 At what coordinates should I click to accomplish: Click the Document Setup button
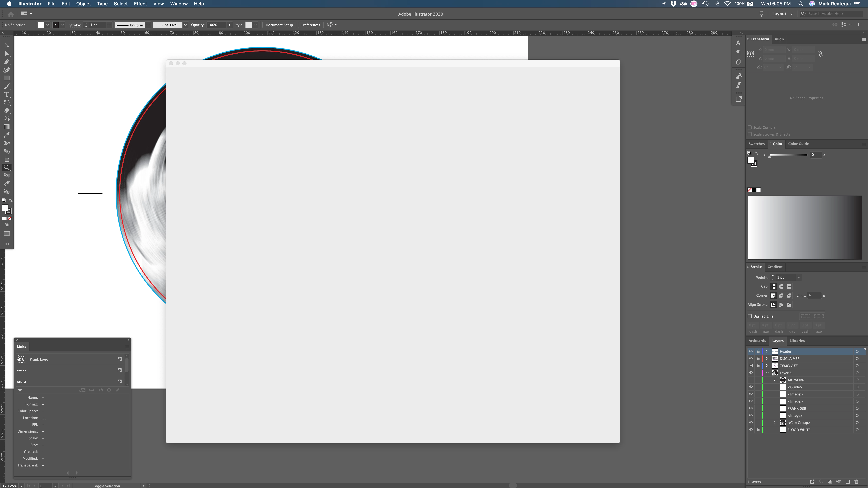279,25
